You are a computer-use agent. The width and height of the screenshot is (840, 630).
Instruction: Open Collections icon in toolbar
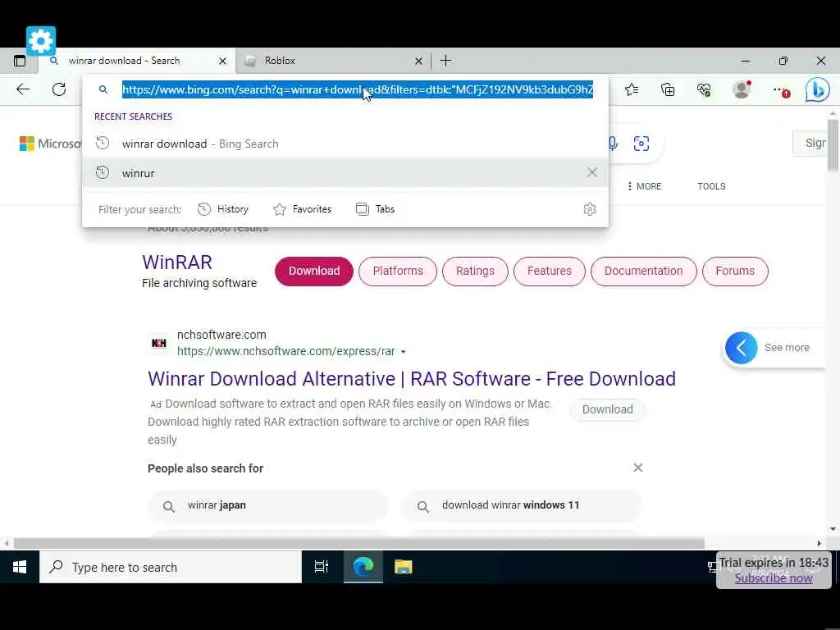pyautogui.click(x=668, y=89)
